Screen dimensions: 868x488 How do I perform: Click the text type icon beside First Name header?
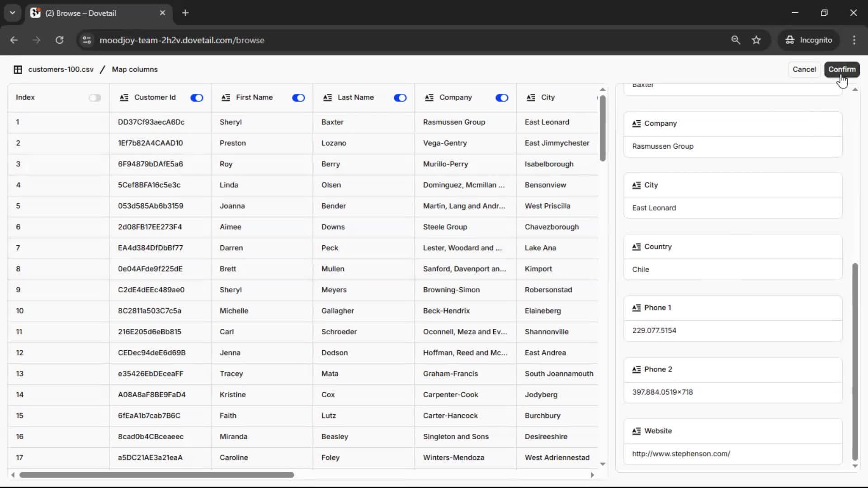[226, 98]
